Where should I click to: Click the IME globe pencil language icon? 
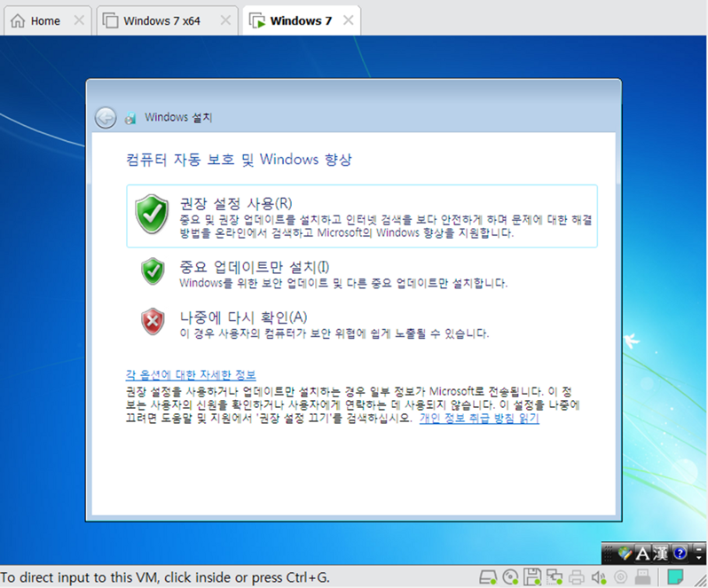pos(625,553)
